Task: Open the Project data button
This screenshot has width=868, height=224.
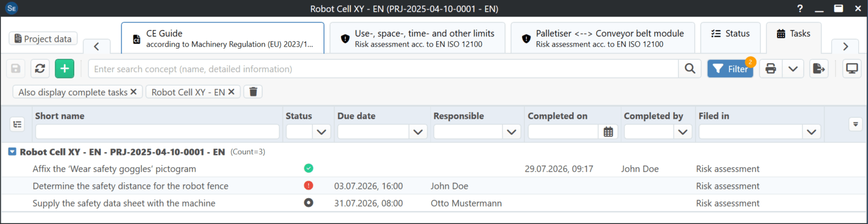Action: (43, 39)
